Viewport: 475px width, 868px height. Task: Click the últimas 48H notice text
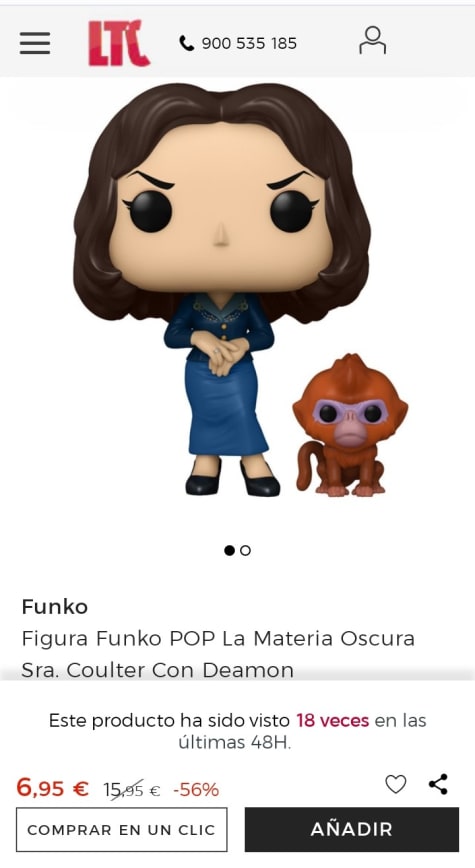pyautogui.click(x=235, y=742)
